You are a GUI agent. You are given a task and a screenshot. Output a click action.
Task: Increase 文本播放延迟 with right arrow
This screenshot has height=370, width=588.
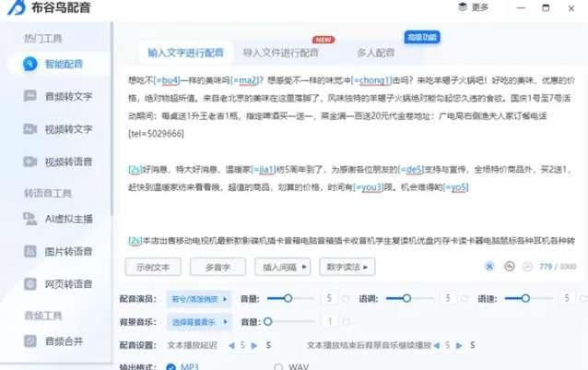(254, 345)
